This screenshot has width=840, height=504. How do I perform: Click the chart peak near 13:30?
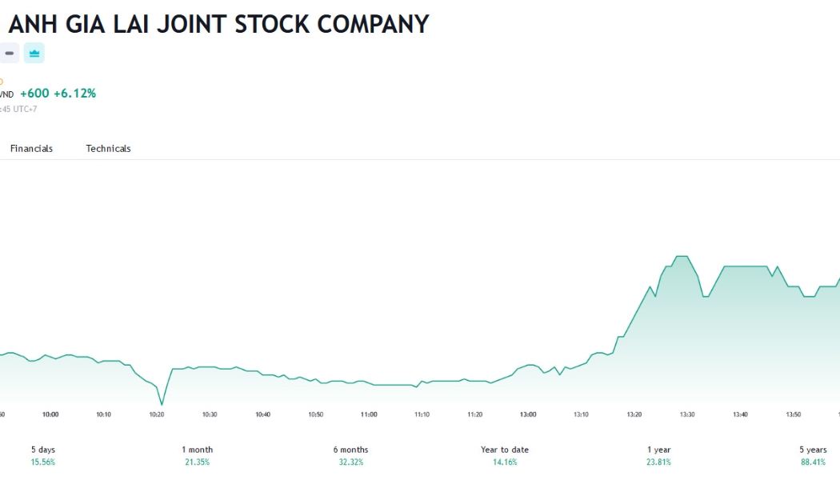point(682,257)
